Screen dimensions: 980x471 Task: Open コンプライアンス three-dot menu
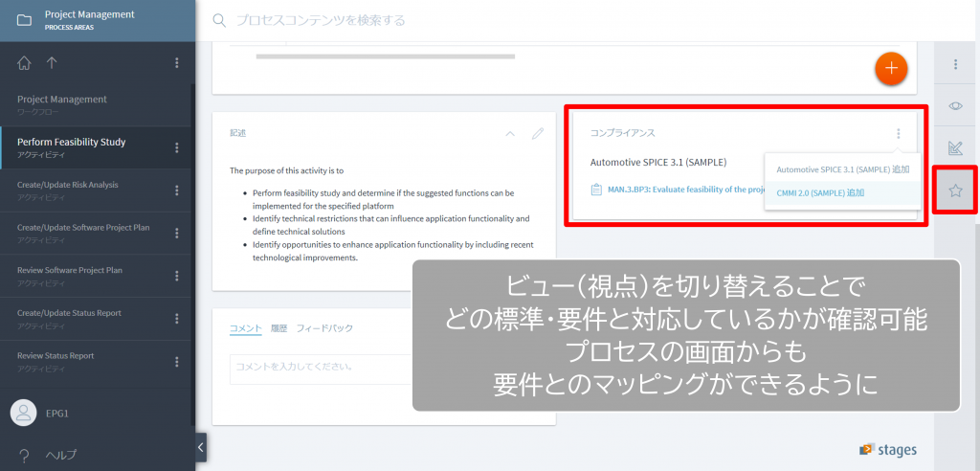point(898,133)
